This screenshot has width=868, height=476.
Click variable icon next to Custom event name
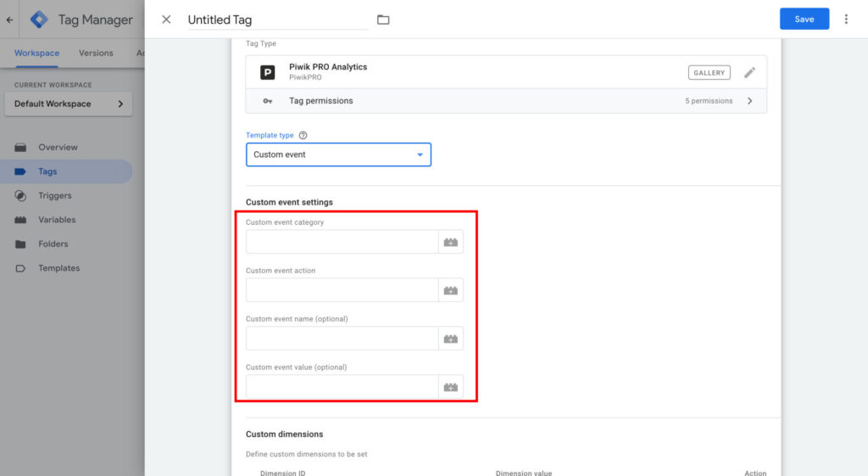(x=451, y=339)
